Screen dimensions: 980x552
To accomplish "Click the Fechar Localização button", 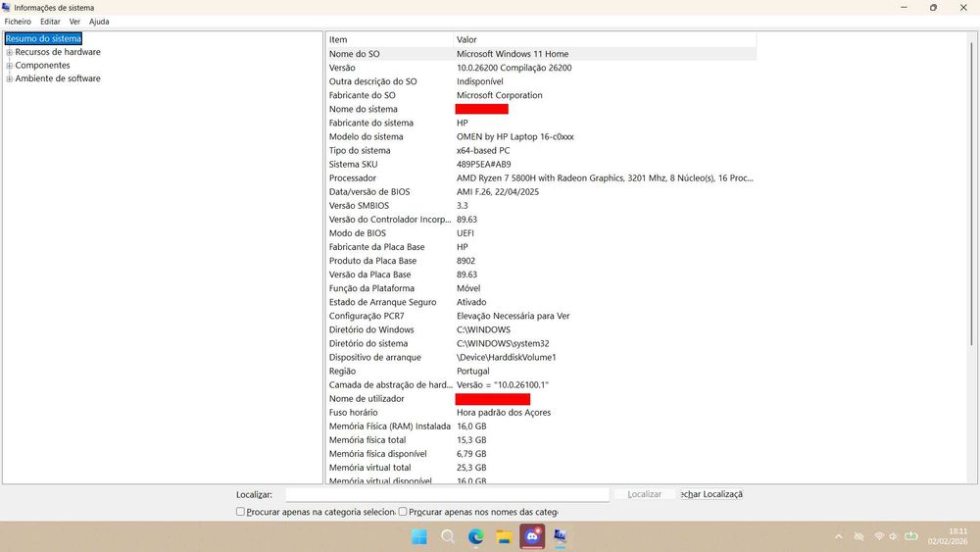I will point(711,494).
